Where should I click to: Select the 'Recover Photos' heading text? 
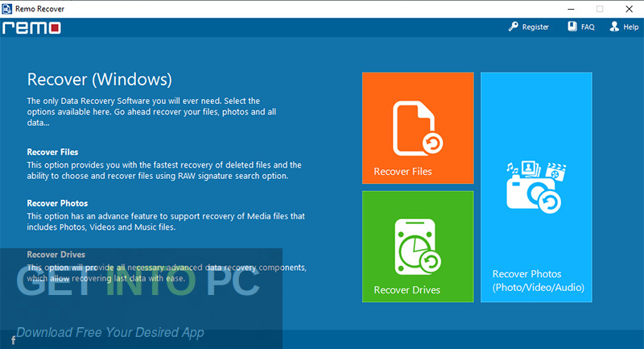[57, 203]
